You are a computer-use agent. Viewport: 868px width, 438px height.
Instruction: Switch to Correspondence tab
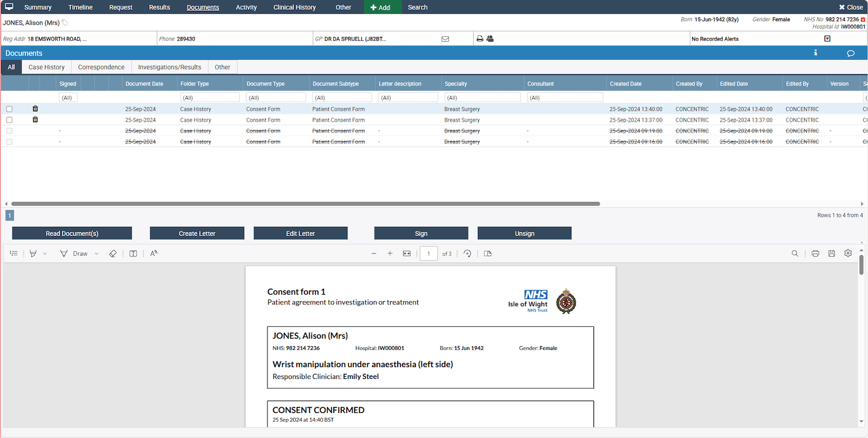[101, 67]
